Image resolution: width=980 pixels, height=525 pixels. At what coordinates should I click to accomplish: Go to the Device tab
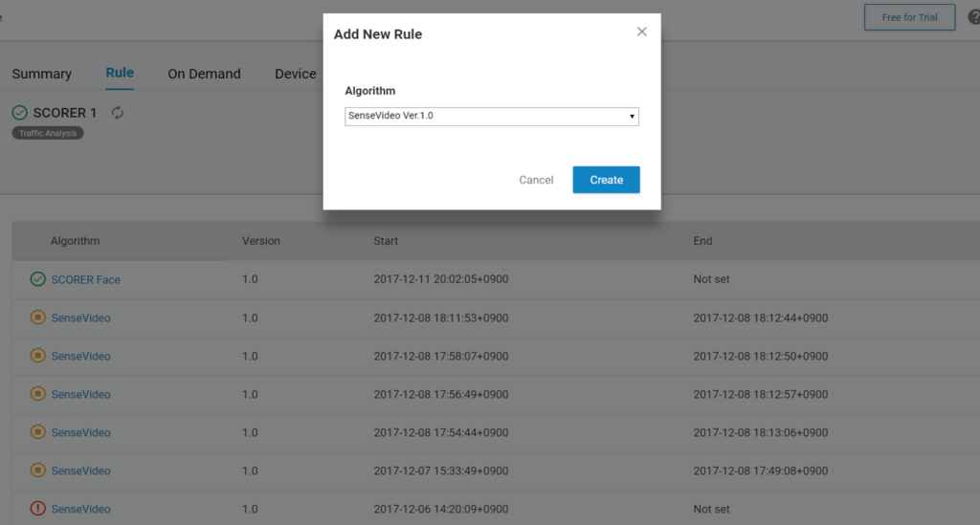(x=295, y=74)
